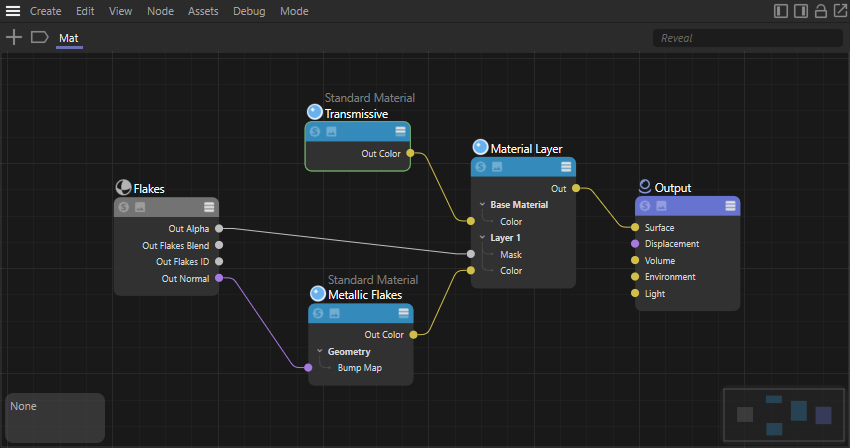Viewport: 850px width, 448px height.
Task: Click the Output node preview image icon
Action: tap(662, 206)
